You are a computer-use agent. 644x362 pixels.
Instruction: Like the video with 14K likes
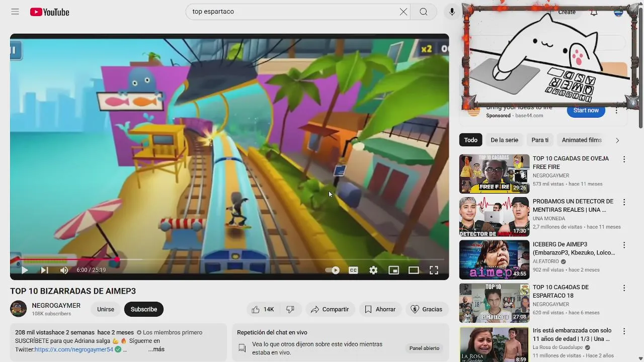tap(263, 309)
